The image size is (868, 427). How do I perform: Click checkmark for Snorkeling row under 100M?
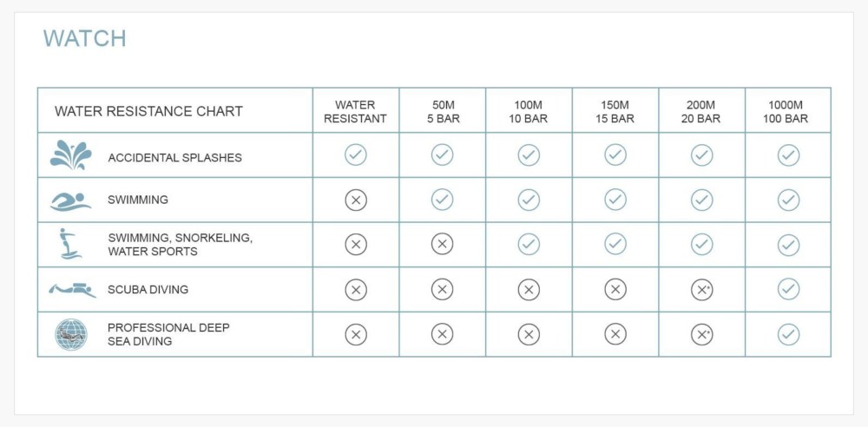click(529, 245)
